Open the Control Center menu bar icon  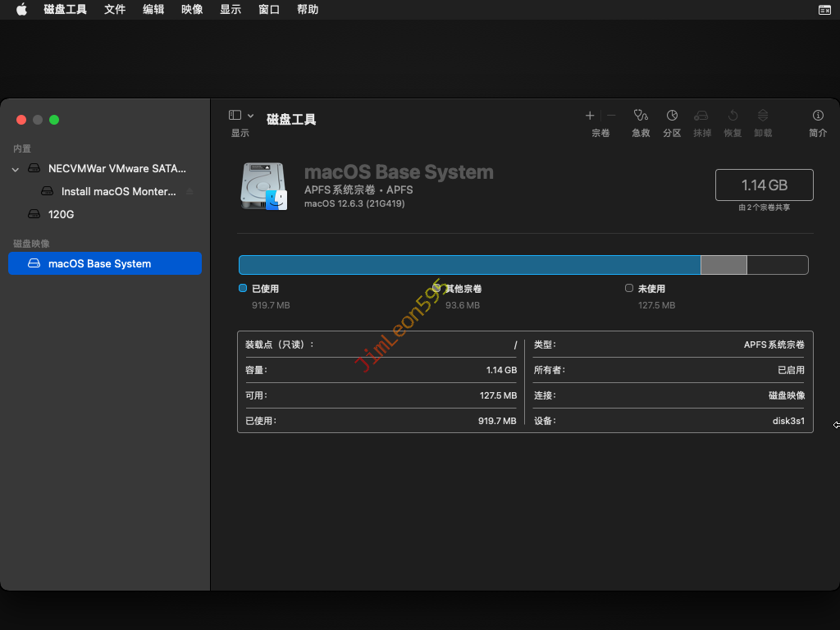click(x=824, y=10)
